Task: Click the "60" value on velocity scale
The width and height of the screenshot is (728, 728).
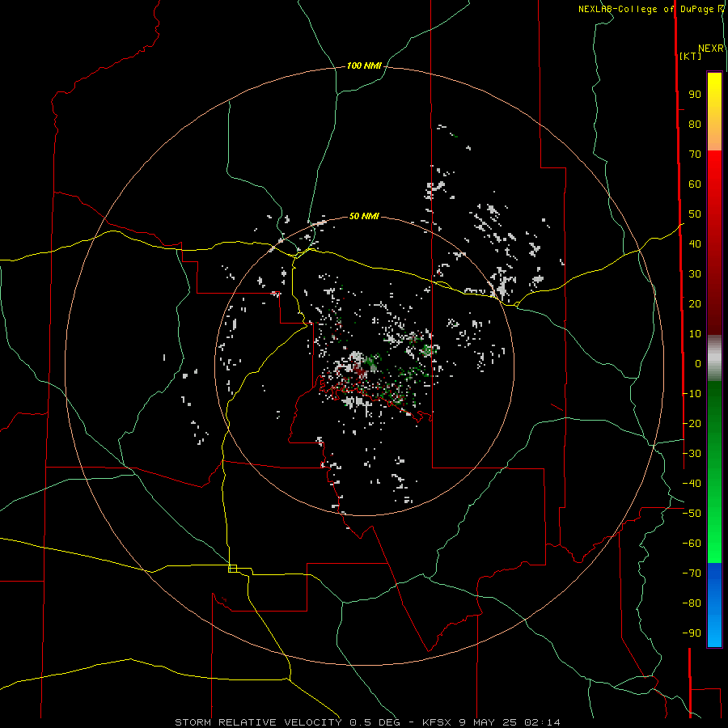Action: tap(695, 184)
